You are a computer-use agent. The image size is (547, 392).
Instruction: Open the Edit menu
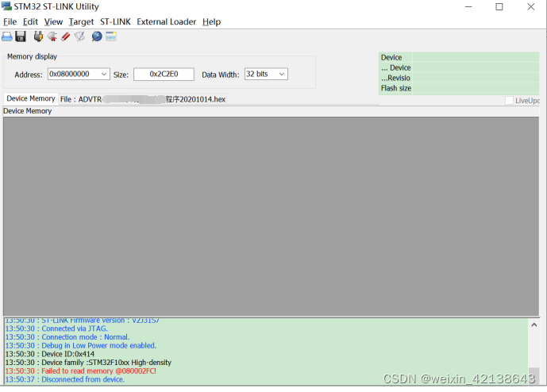tap(30, 22)
